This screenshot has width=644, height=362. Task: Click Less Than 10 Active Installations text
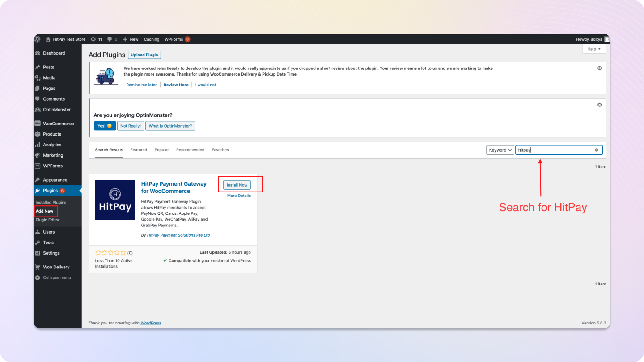114,264
